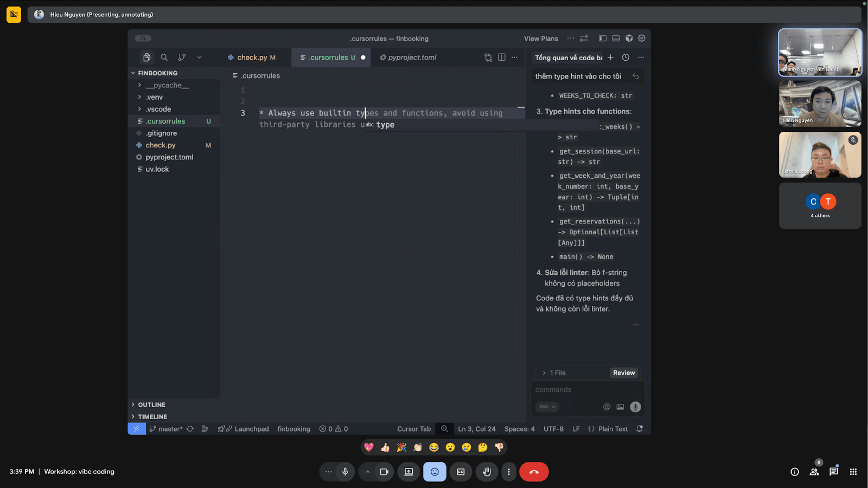Image resolution: width=868 pixels, height=488 pixels.
Task: Select the Explorer copy icon above sidebar
Action: [x=146, y=57]
